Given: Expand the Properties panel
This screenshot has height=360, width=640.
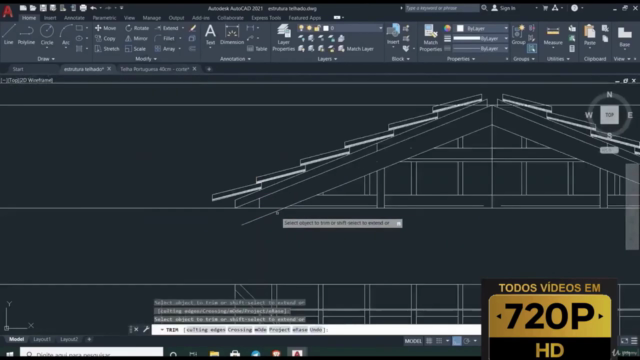Looking at the screenshot, I should click(461, 59).
